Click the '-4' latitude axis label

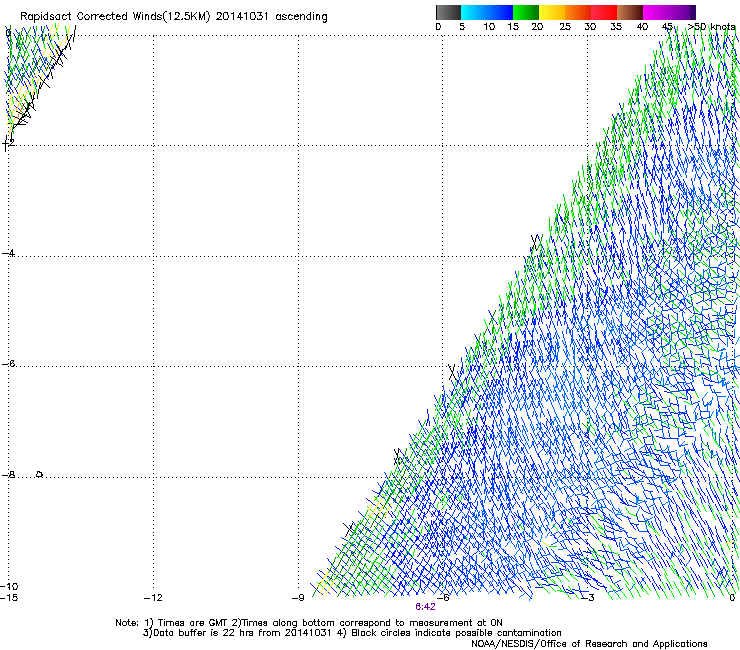[8, 253]
